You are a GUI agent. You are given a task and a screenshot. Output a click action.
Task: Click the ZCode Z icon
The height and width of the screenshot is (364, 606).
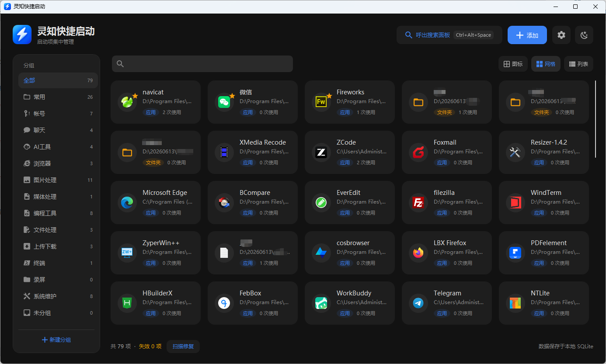coord(321,153)
